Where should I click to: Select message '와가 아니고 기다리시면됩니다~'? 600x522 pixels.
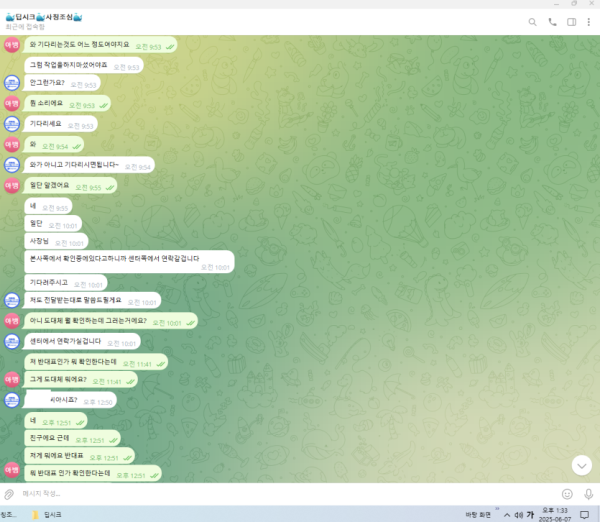coord(90,165)
